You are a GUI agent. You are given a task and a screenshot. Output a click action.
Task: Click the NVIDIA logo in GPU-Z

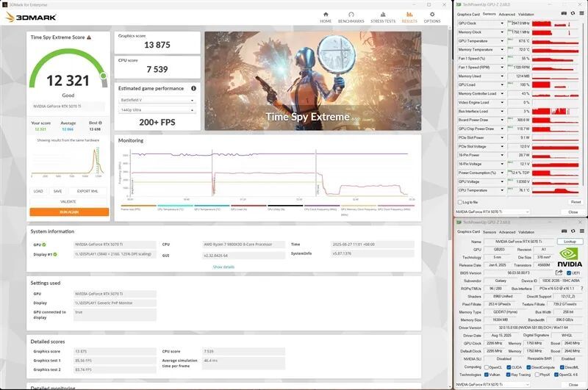coord(570,258)
